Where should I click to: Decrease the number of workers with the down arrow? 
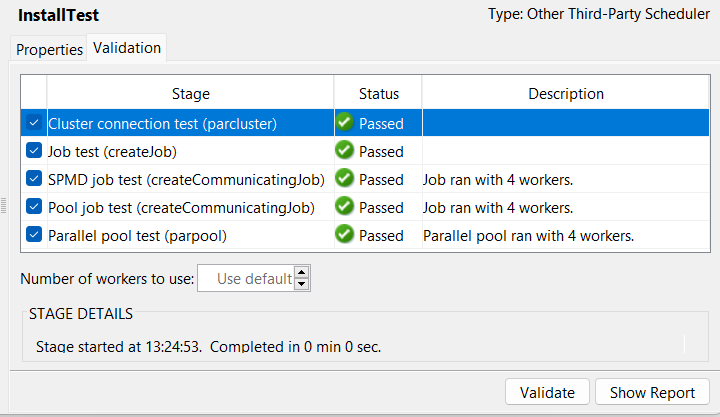pos(302,284)
